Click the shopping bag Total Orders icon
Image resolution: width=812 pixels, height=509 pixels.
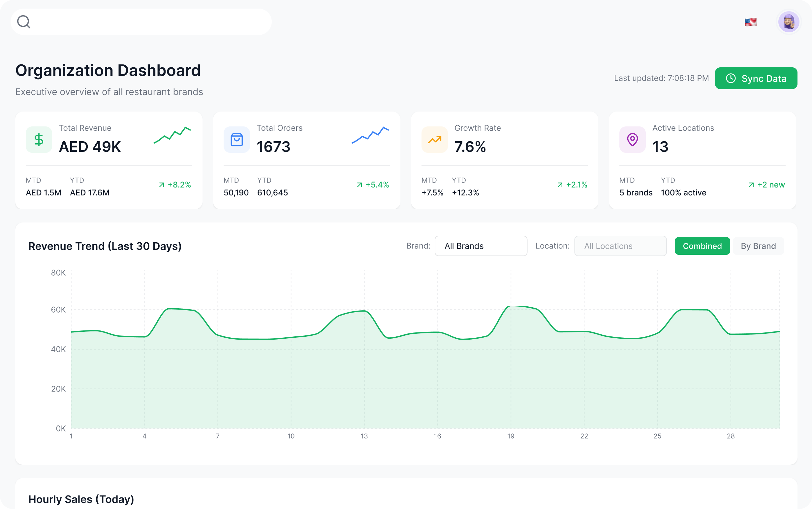coord(236,140)
